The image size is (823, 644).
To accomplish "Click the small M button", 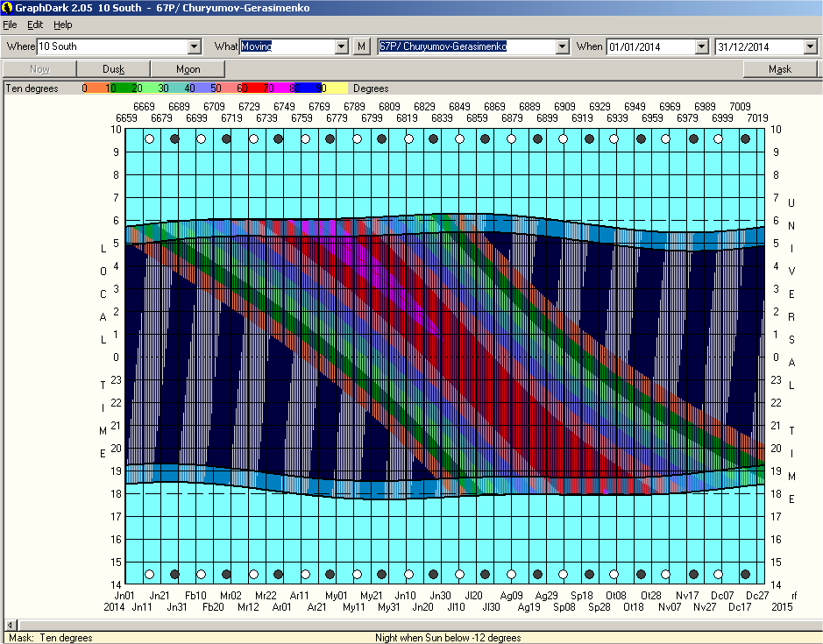I will [362, 46].
